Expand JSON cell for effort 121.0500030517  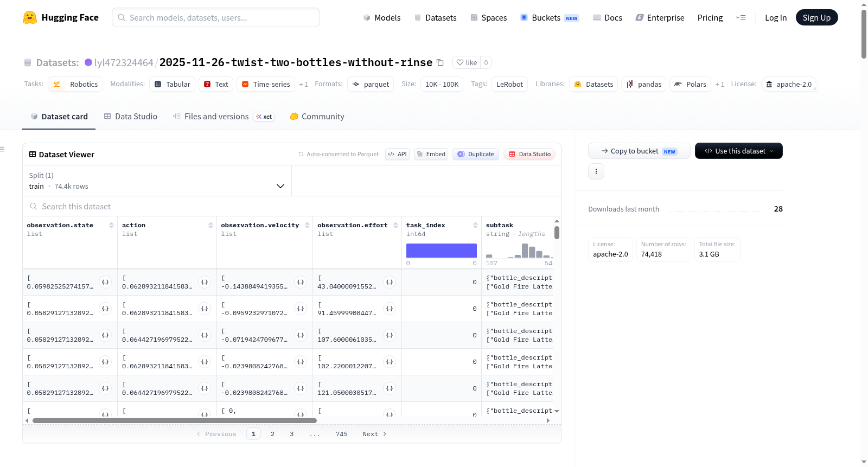pos(390,388)
